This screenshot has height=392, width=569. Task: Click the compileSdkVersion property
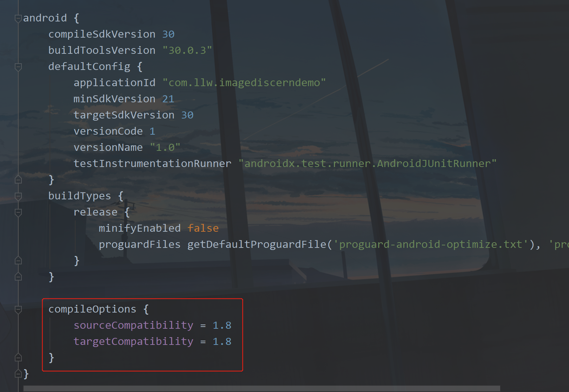coord(102,34)
